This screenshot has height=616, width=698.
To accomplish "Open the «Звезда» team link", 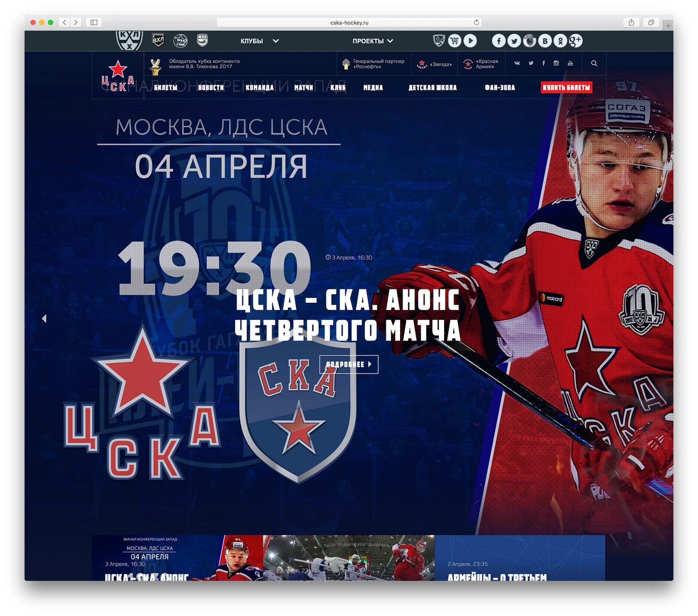I will [x=434, y=64].
